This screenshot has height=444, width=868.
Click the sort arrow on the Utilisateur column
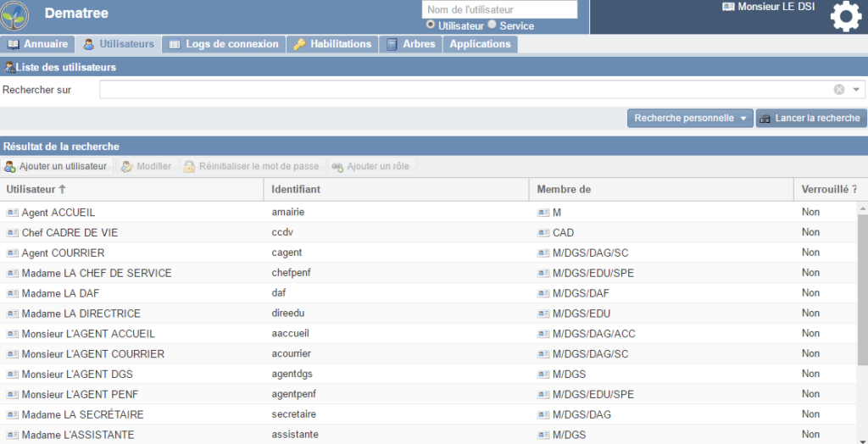pyautogui.click(x=62, y=189)
